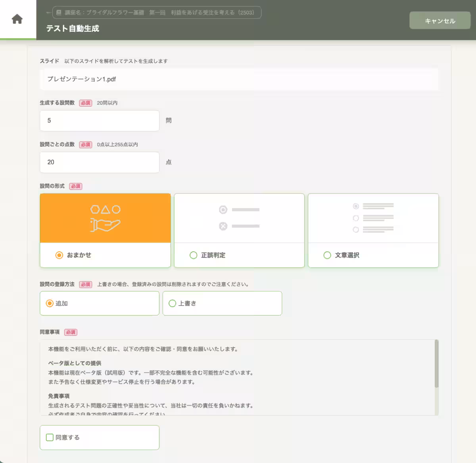Click the テスト自動生成 page title

73,29
